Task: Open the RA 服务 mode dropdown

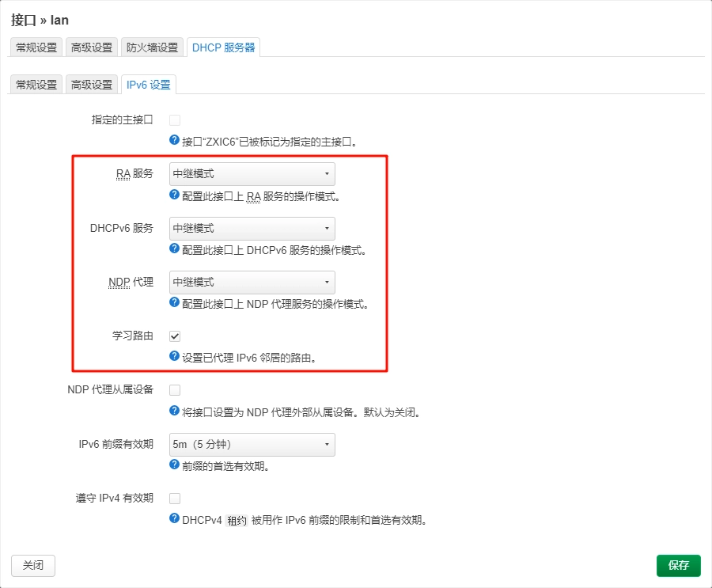Action: pyautogui.click(x=252, y=173)
